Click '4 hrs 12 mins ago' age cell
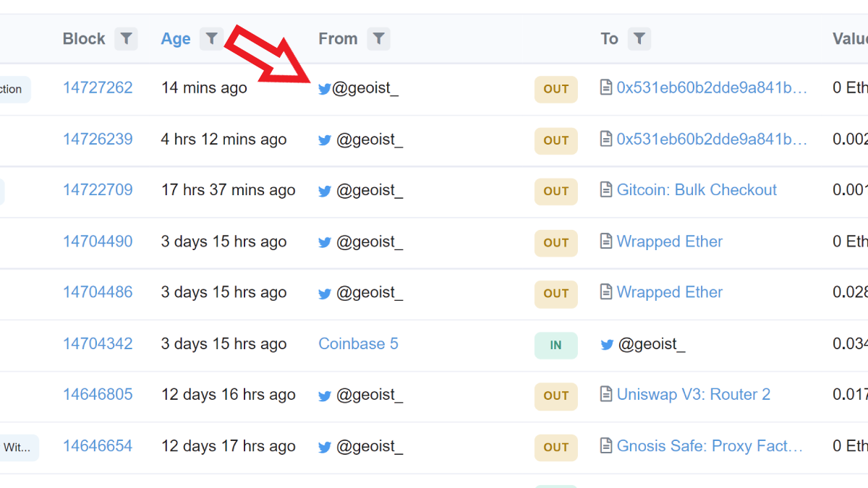The width and height of the screenshot is (868, 488). (224, 140)
